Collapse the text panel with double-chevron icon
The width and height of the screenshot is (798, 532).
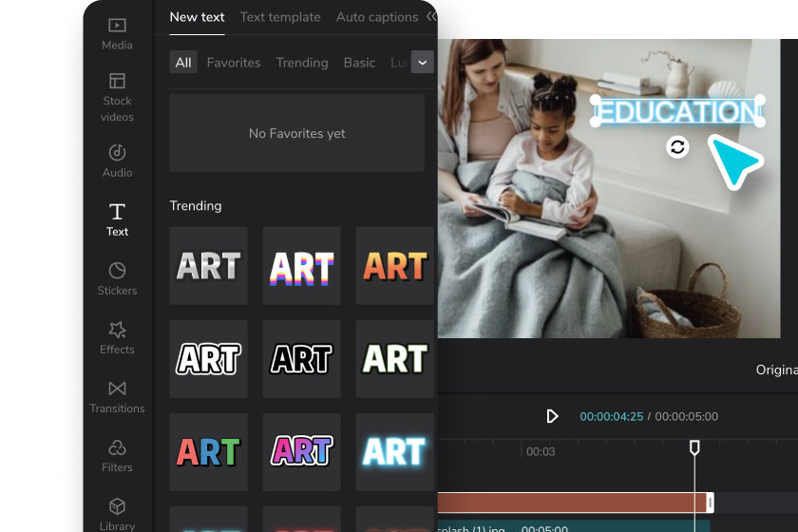tap(431, 16)
